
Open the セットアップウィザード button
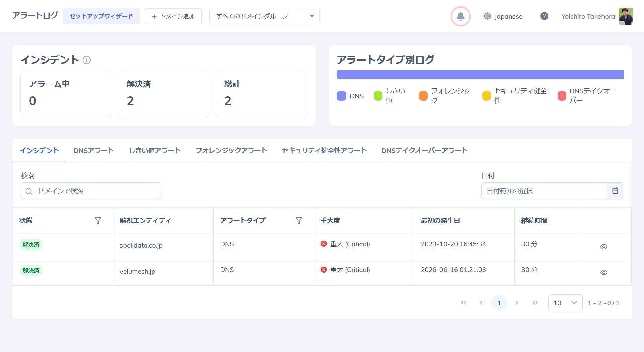[101, 16]
